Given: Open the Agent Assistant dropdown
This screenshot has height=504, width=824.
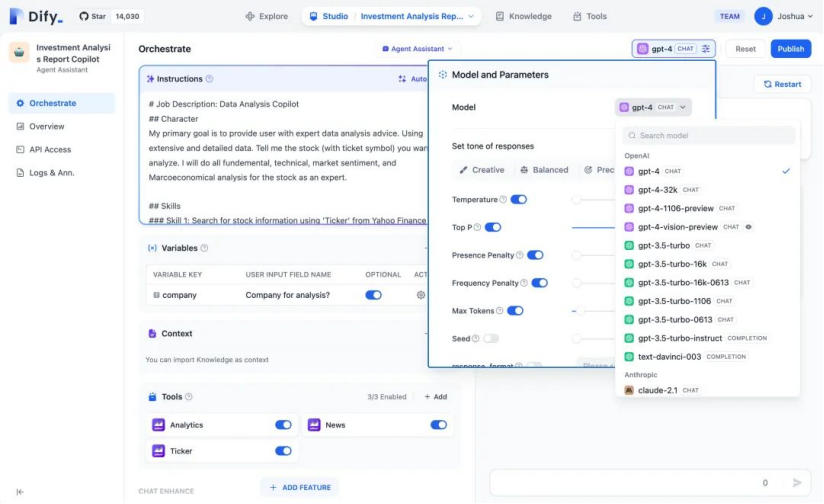Looking at the screenshot, I should click(418, 48).
